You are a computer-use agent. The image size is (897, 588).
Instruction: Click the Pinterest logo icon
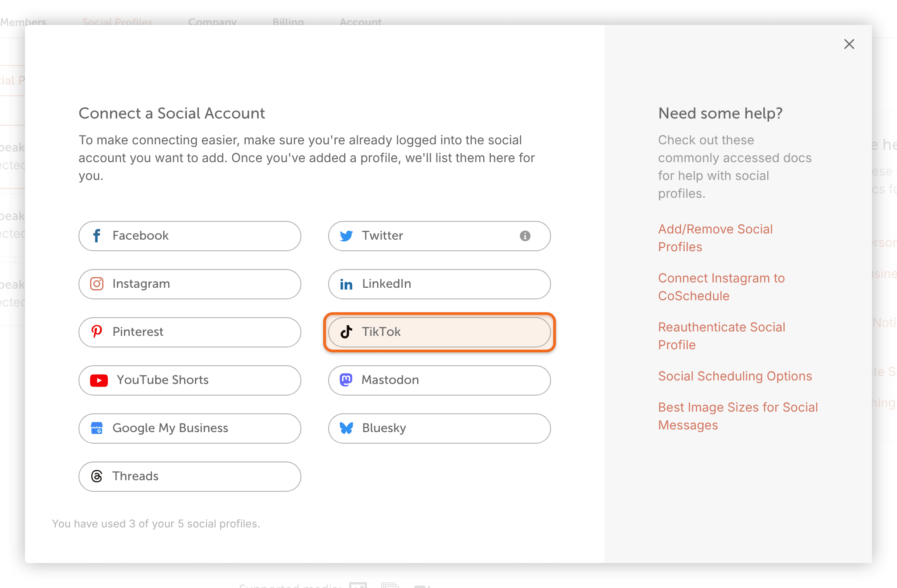pyautogui.click(x=97, y=331)
